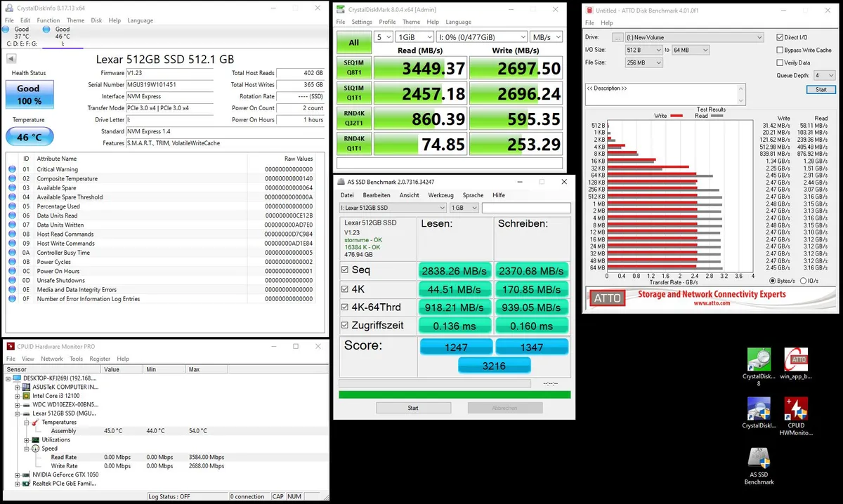Click the green All button in CrystalDiskMark
This screenshot has width=843, height=504.
[353, 43]
